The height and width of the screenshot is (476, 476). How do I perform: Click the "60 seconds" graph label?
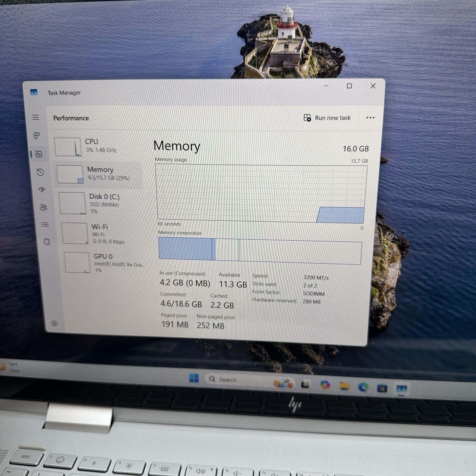point(169,224)
